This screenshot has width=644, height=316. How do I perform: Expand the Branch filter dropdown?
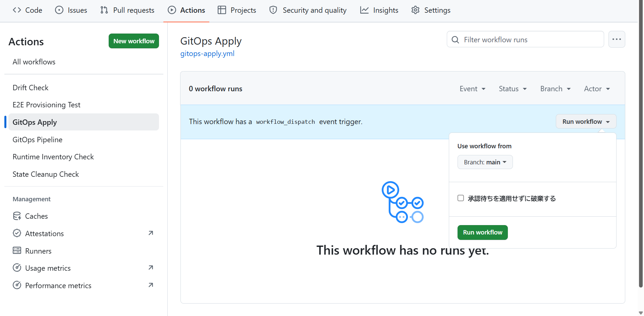(555, 89)
